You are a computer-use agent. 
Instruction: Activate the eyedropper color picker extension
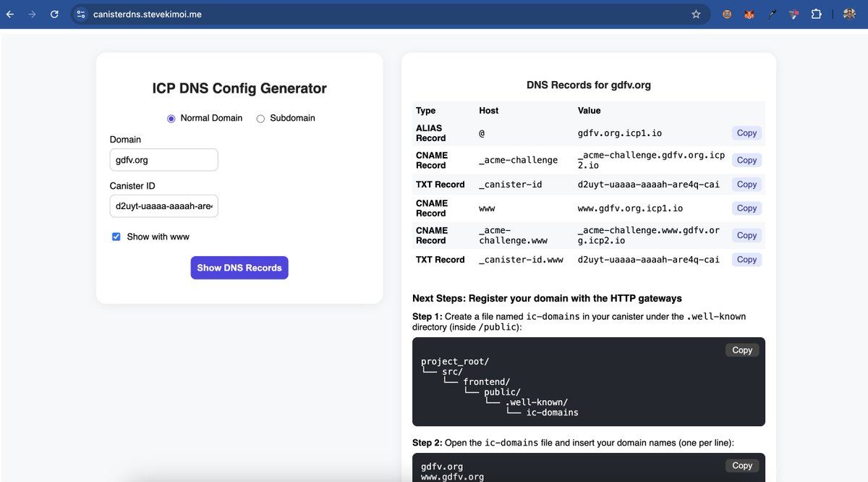(x=772, y=14)
